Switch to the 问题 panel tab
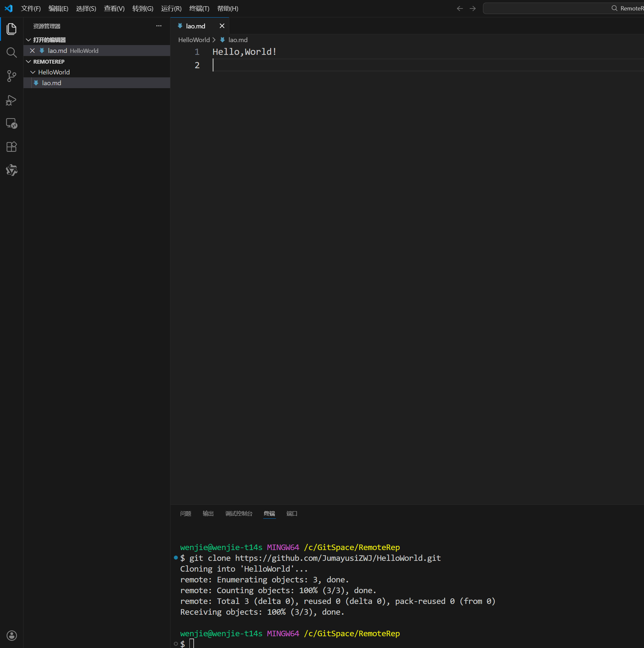 (x=185, y=514)
